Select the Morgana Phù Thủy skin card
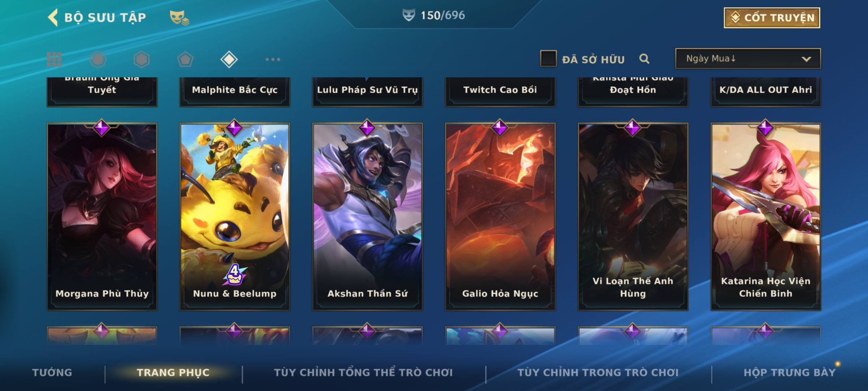 click(x=102, y=216)
